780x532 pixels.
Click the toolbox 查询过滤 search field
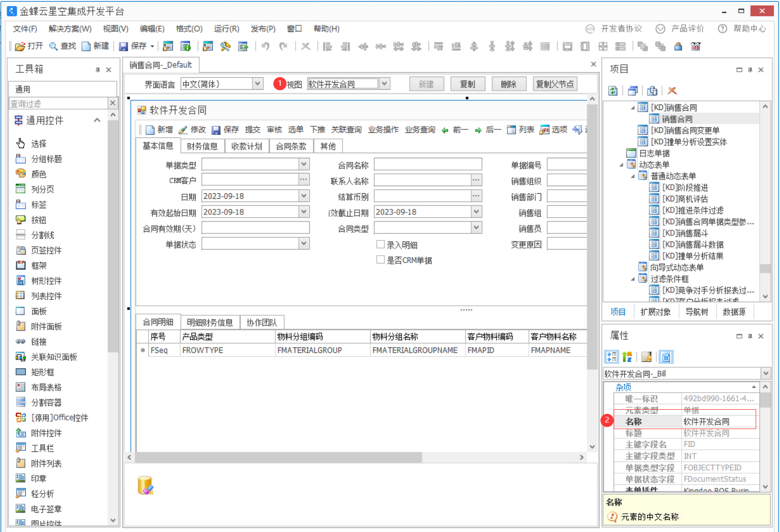point(59,103)
